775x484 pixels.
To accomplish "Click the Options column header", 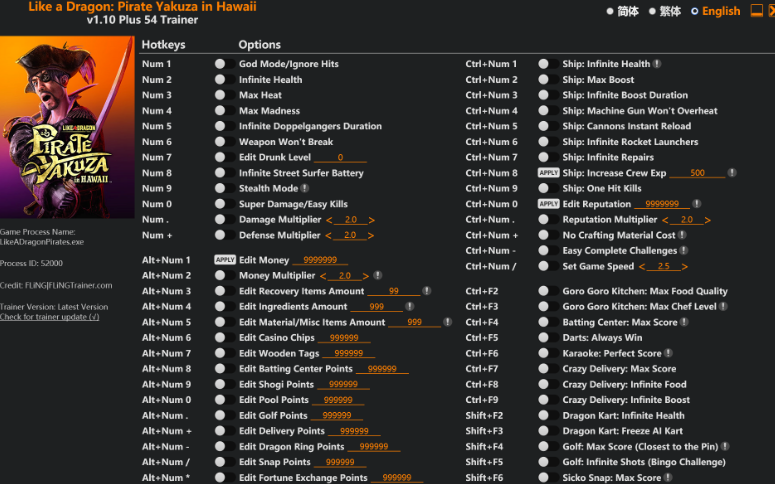I will click(259, 44).
